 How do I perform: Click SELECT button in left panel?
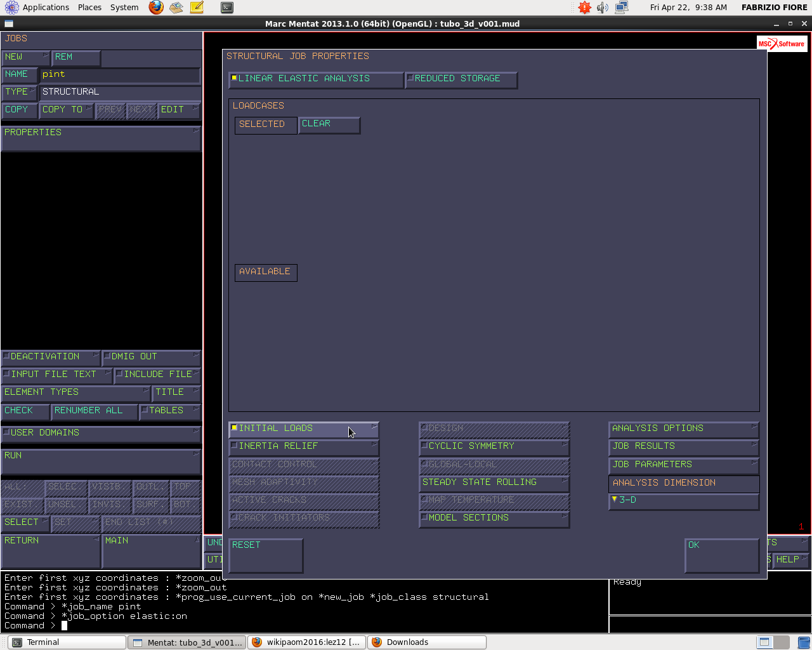(x=25, y=523)
